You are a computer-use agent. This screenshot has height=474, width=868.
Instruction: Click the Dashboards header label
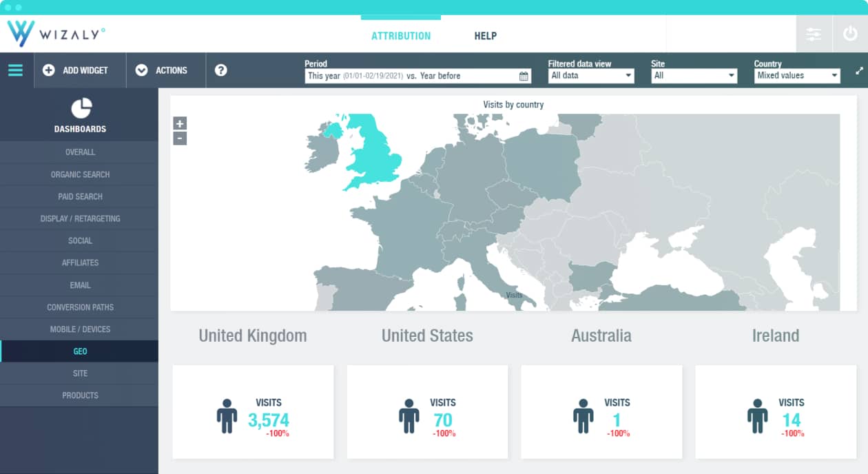tap(81, 129)
